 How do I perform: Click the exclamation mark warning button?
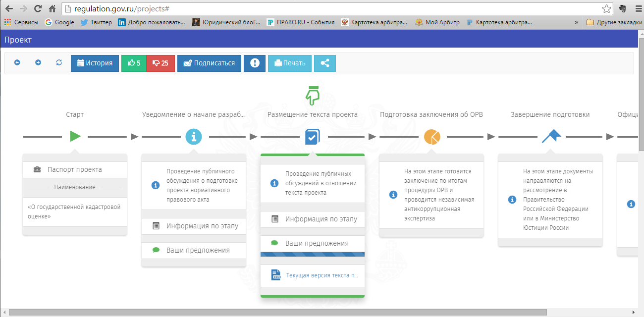pyautogui.click(x=255, y=63)
